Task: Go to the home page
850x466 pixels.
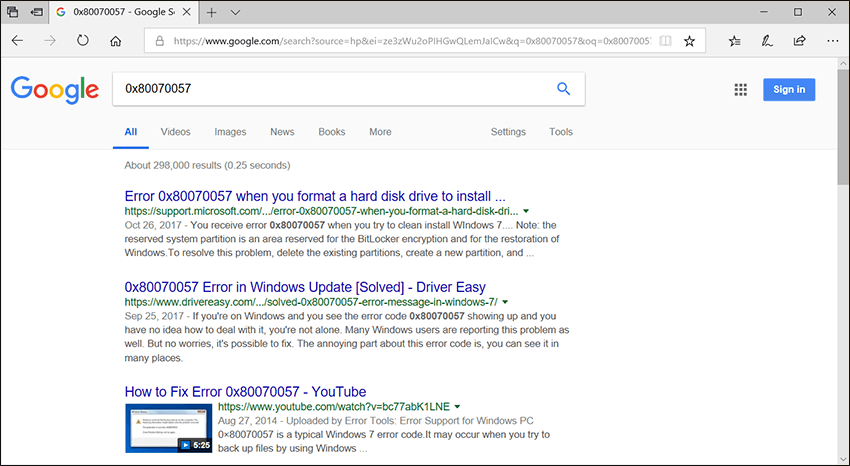Action: click(x=115, y=41)
